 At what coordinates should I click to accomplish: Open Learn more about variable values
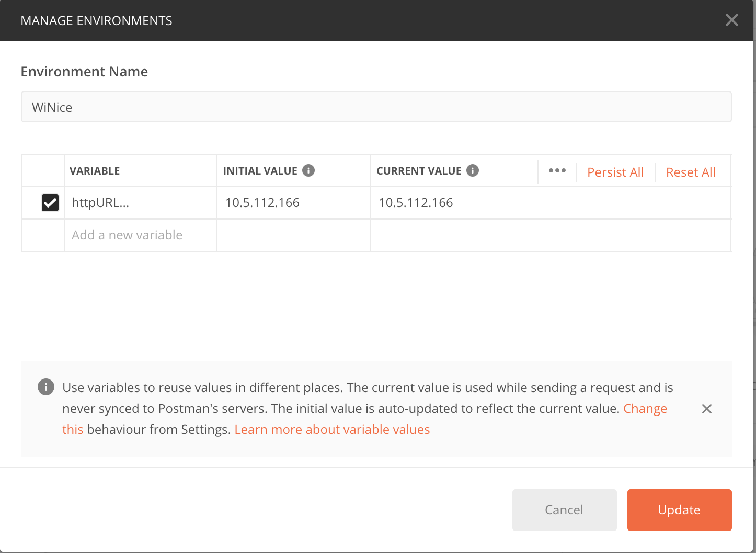pos(332,430)
